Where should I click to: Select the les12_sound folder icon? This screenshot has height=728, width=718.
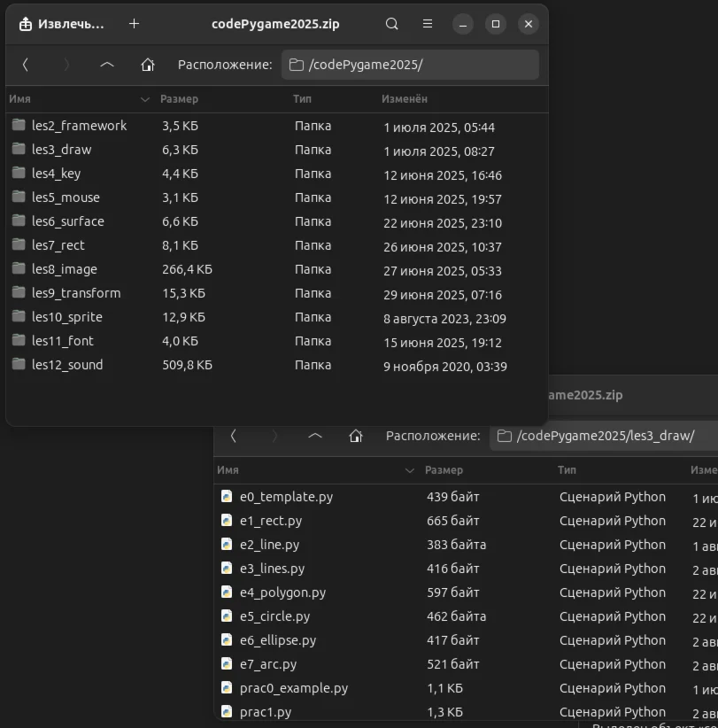[x=19, y=364]
